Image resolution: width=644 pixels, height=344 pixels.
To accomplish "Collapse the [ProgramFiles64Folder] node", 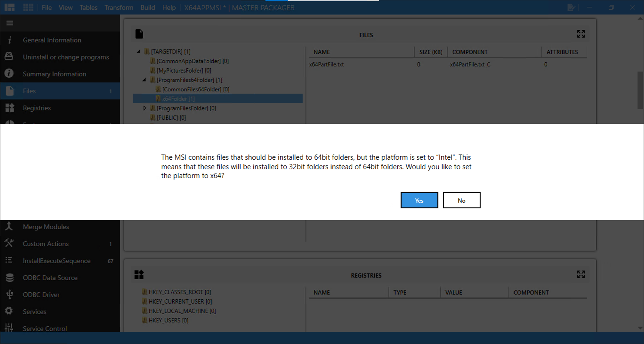I will [x=144, y=80].
